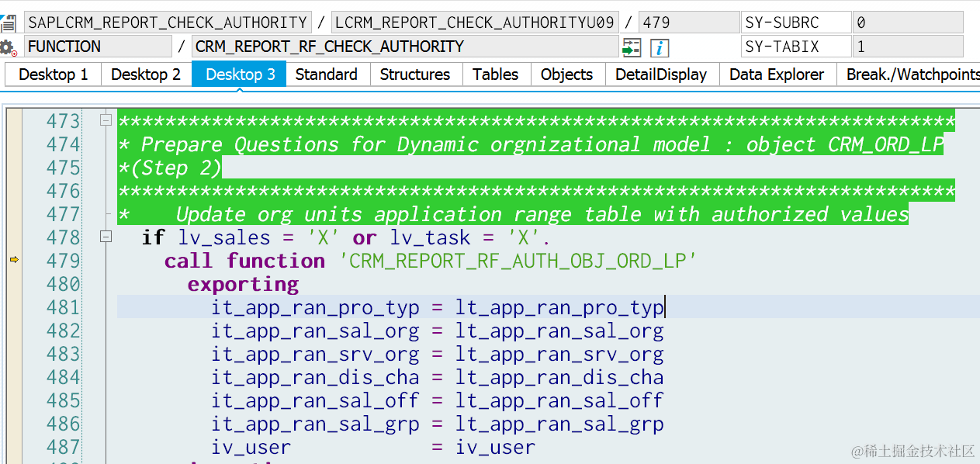Viewport: 980px width, 464px height.
Task: Click the SAPLCRM_REPORT_CHECK_AUTHORITY program field
Action: click(x=168, y=23)
